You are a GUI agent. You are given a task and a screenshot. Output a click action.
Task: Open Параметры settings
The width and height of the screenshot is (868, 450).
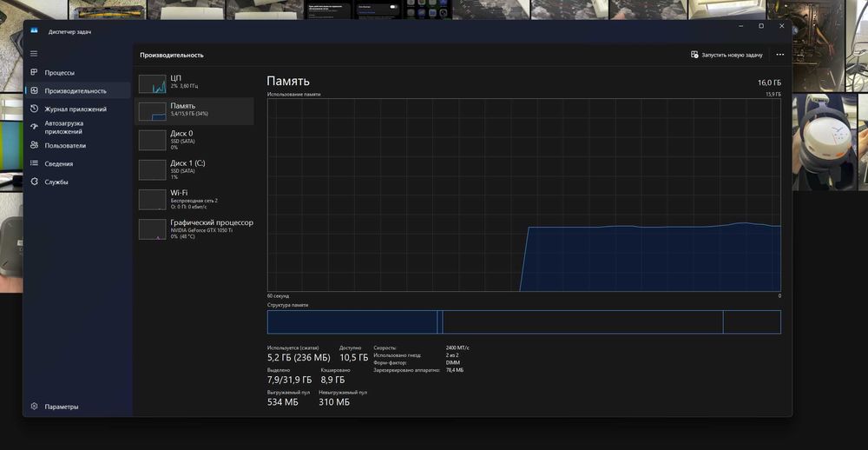pos(77,407)
